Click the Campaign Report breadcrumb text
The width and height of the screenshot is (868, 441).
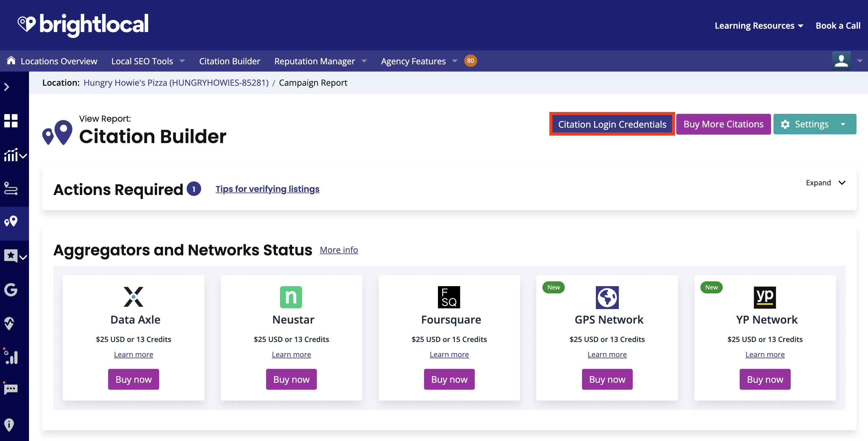(x=313, y=83)
